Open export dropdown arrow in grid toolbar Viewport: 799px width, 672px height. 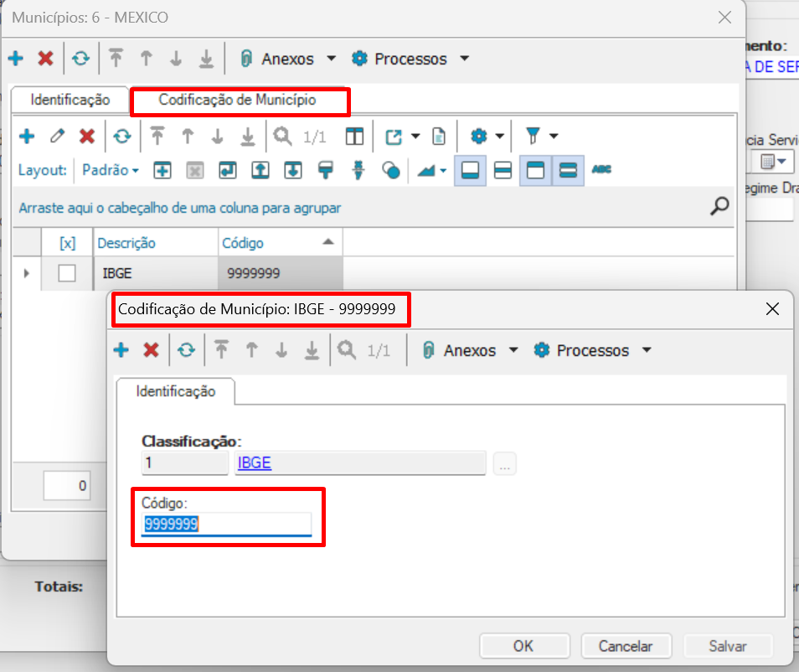(x=415, y=136)
